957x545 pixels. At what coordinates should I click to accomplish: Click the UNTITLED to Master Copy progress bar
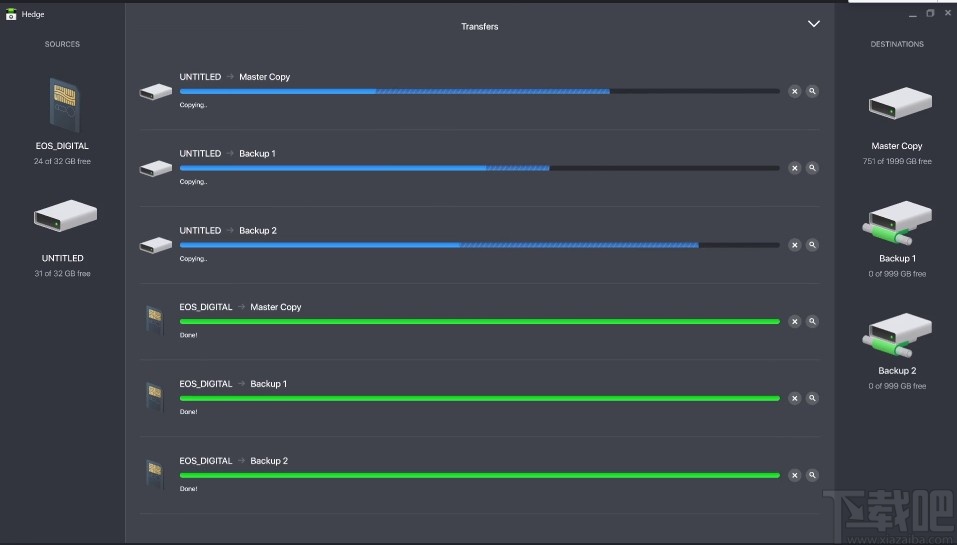(479, 91)
